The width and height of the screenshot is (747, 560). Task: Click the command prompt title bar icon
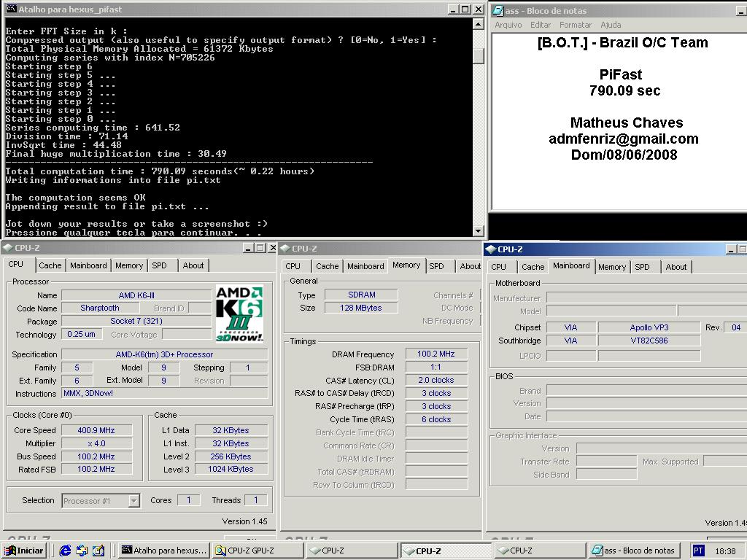[11, 9]
